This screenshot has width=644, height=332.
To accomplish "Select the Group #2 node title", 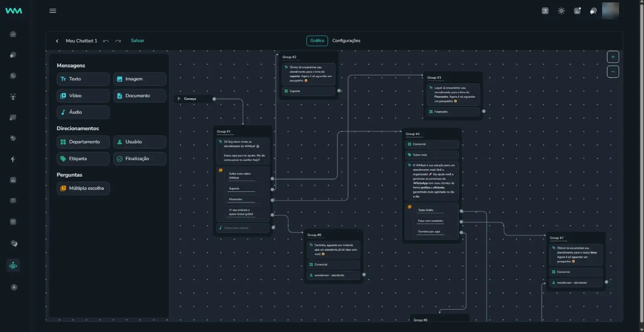I will pyautogui.click(x=289, y=57).
